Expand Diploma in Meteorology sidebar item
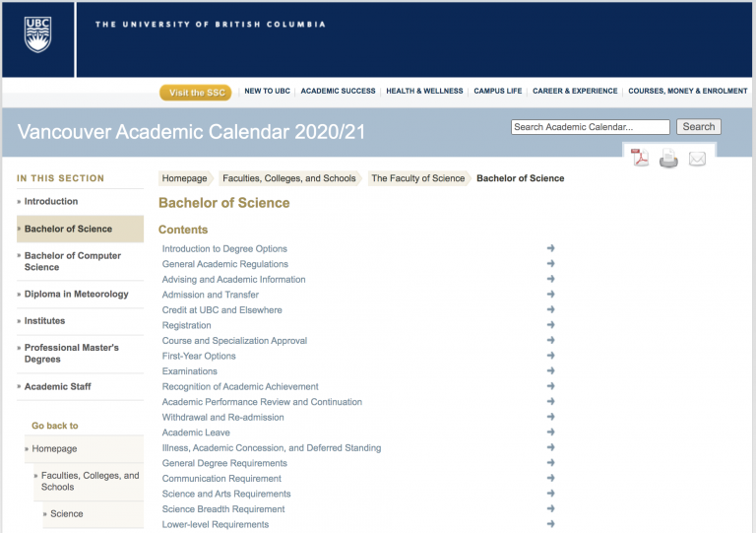 (x=76, y=294)
